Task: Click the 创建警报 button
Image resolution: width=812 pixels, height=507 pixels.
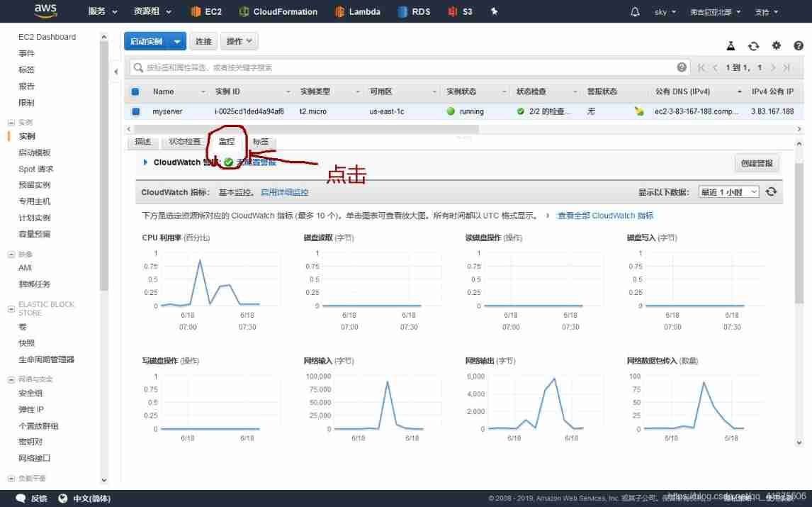Action: tap(756, 163)
